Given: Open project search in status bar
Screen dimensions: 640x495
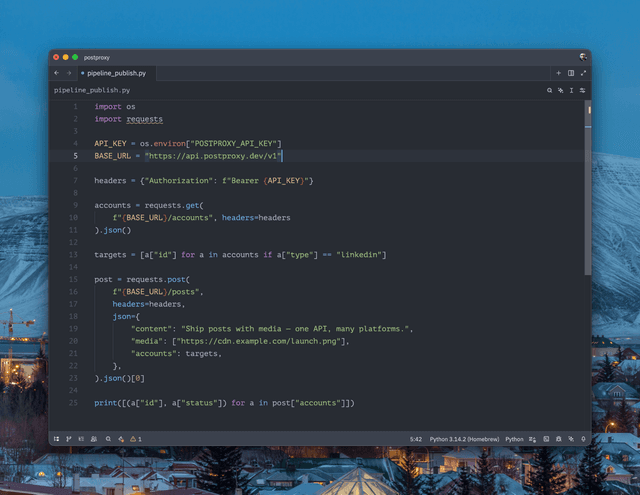Looking at the screenshot, I should pos(108,439).
